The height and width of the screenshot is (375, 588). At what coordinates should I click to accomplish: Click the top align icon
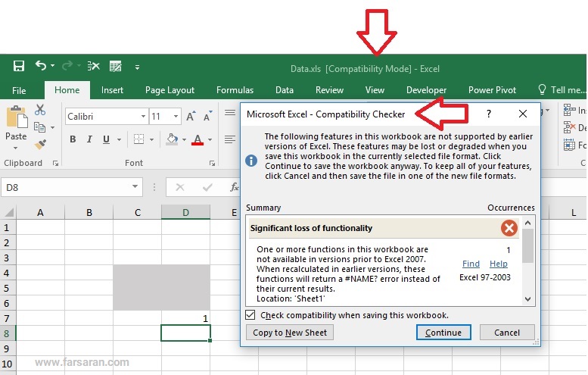(230, 113)
